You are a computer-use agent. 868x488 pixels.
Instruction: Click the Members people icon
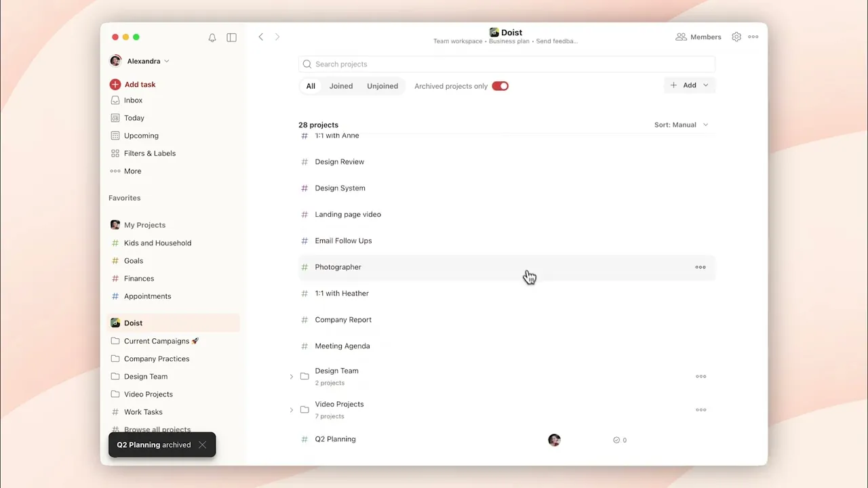[681, 37]
